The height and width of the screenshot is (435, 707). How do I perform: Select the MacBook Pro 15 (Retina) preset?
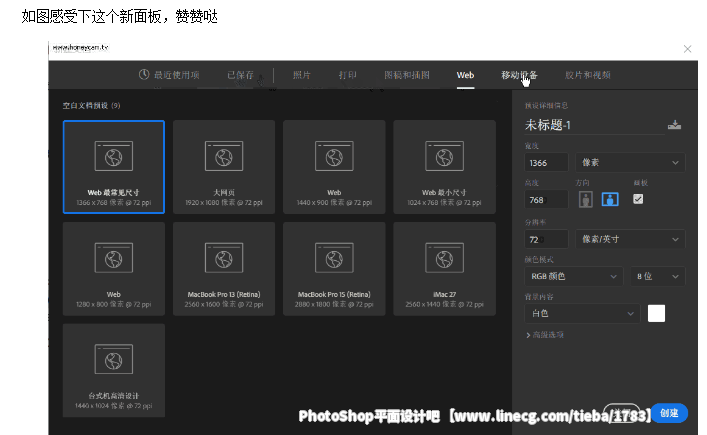tap(334, 269)
